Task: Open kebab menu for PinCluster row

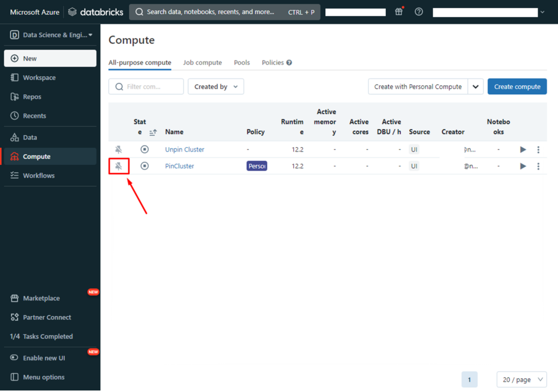Action: coord(538,166)
